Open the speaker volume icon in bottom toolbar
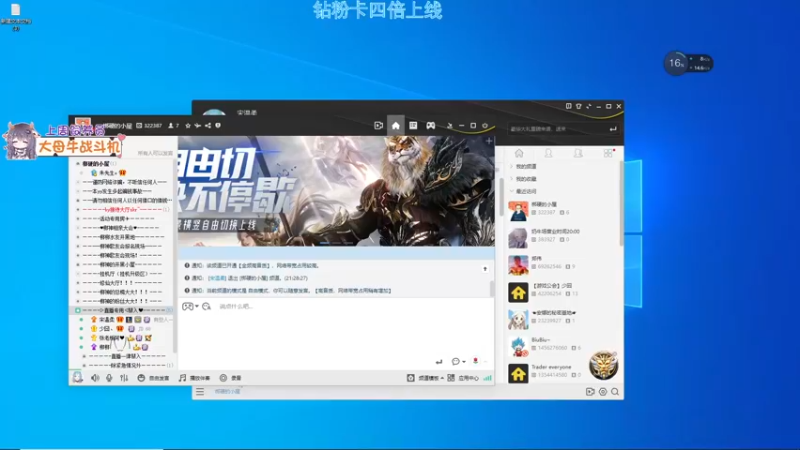 tap(95, 378)
